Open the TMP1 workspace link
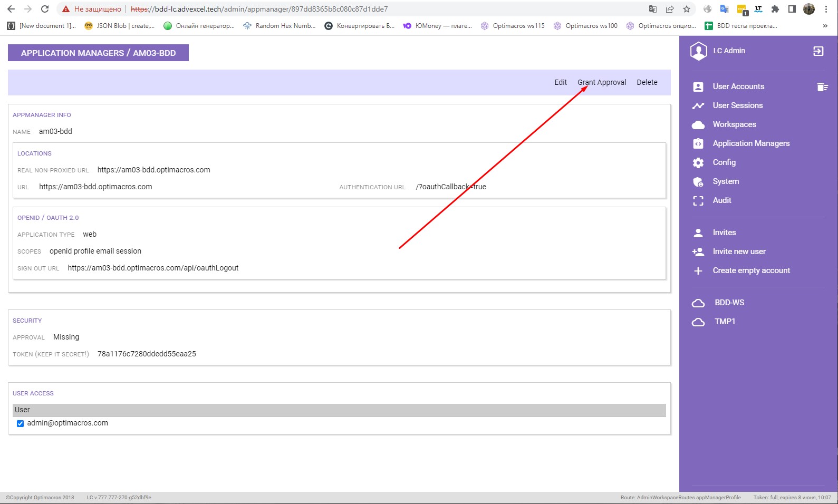 point(725,322)
